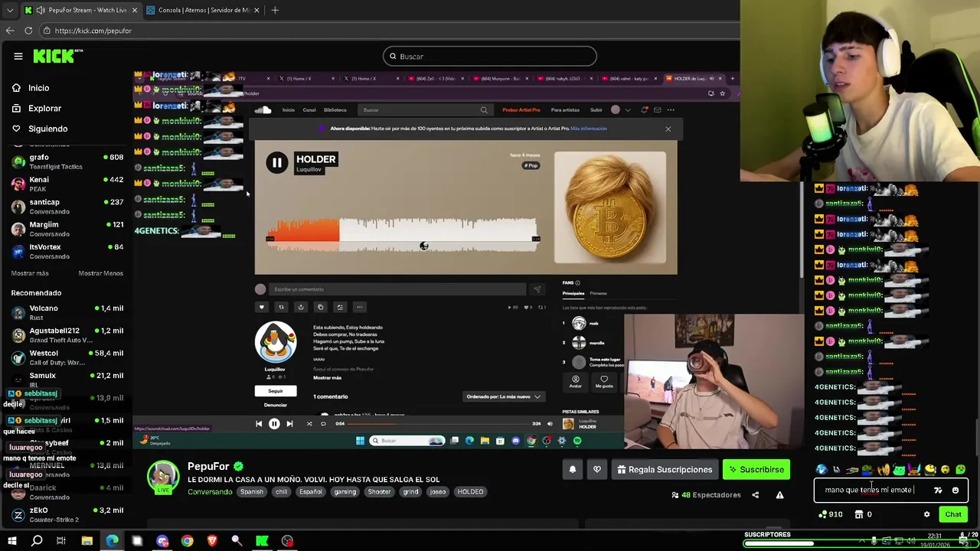The image size is (980, 551).
Task: Open Margiim channel in followed list
Action: pyautogui.click(x=67, y=229)
